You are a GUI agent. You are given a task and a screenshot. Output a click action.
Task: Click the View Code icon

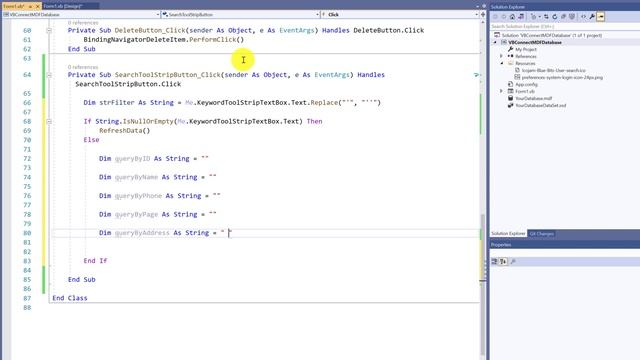(583, 17)
